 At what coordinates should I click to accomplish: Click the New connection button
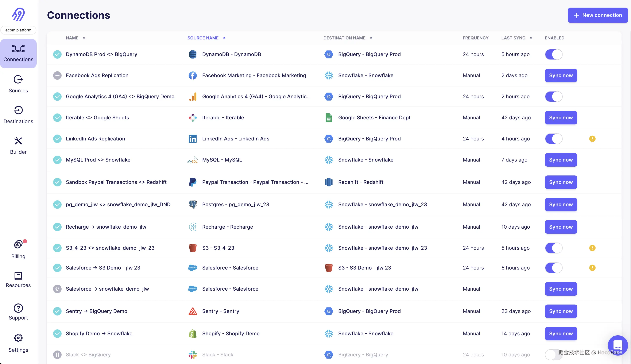(597, 15)
